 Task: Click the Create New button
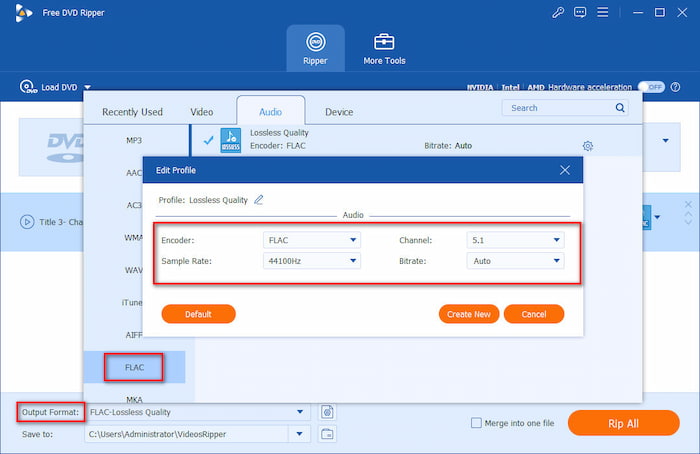click(469, 314)
